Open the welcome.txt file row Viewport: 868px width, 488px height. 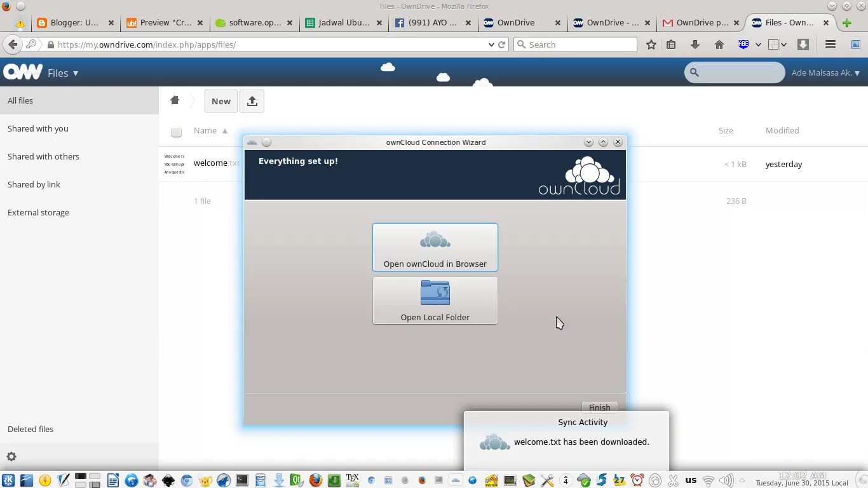217,163
